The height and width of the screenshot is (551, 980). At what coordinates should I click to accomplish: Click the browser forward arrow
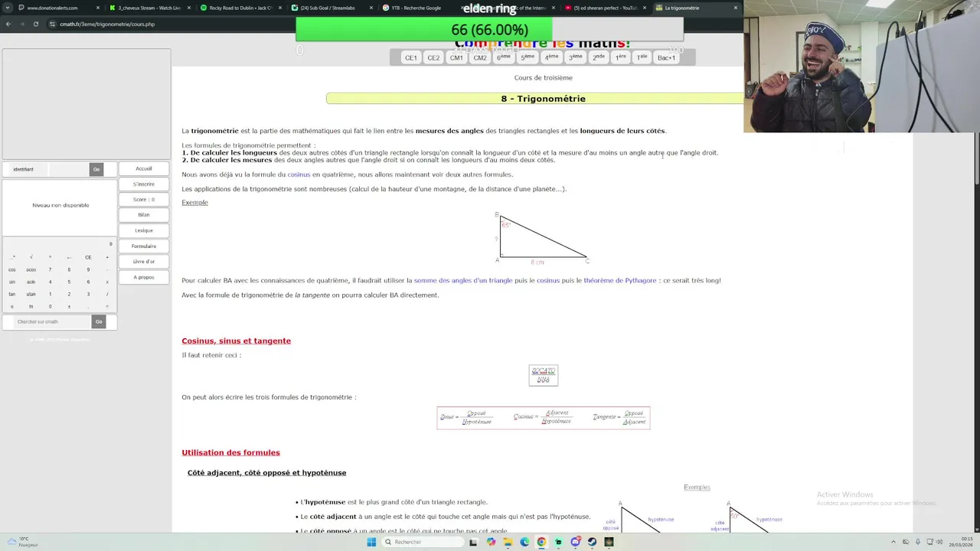21,24
